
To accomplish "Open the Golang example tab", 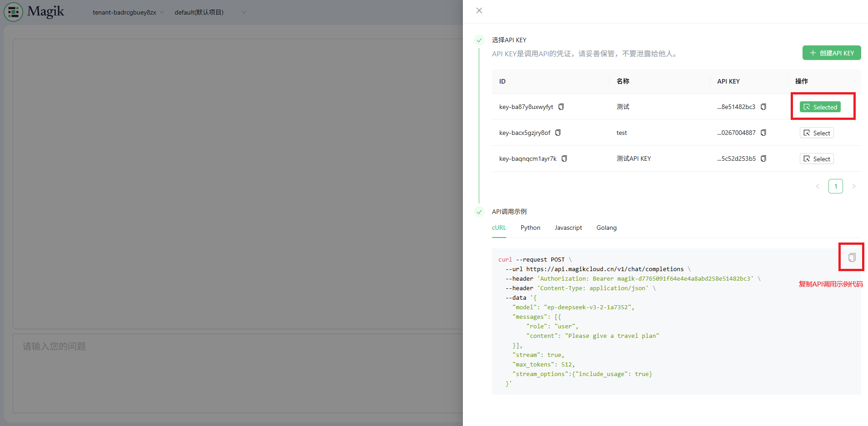I will pyautogui.click(x=606, y=228).
